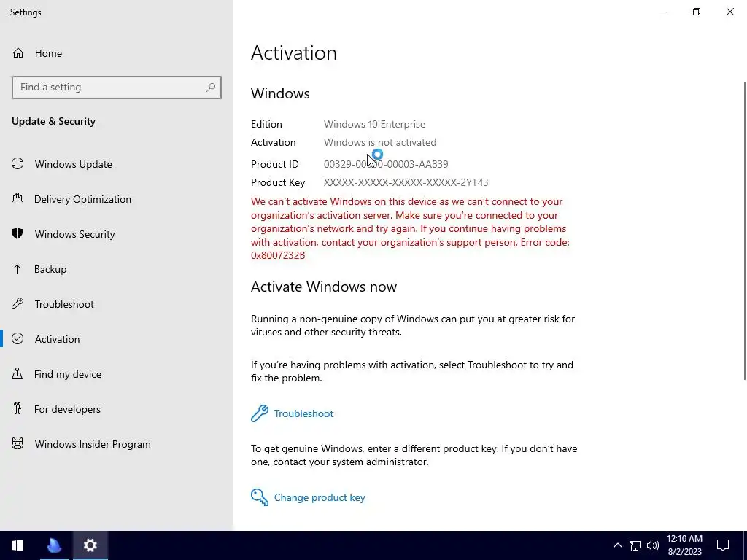Click the Windows Insider Program cat icon

tap(18, 444)
